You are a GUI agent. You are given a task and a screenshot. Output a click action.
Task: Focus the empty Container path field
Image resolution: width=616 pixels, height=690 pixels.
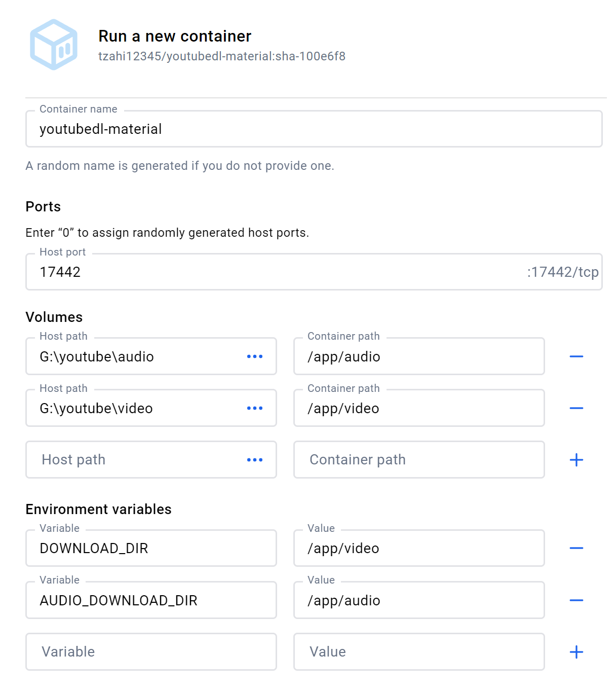click(418, 460)
